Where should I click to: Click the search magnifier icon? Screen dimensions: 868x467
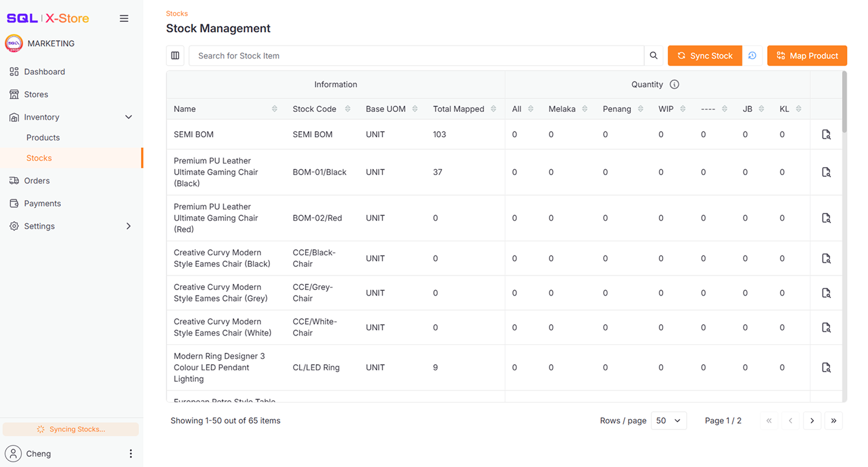tap(653, 55)
